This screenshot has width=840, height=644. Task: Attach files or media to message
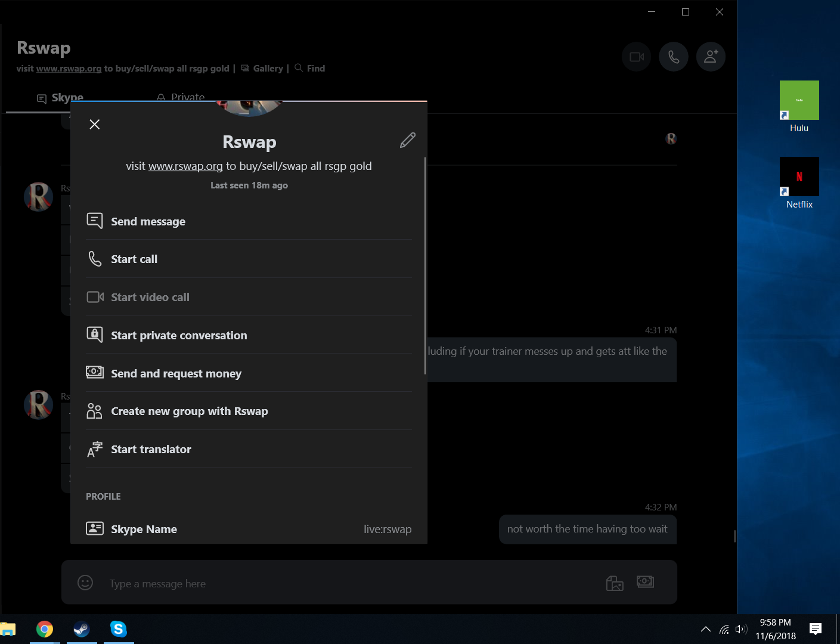615,583
